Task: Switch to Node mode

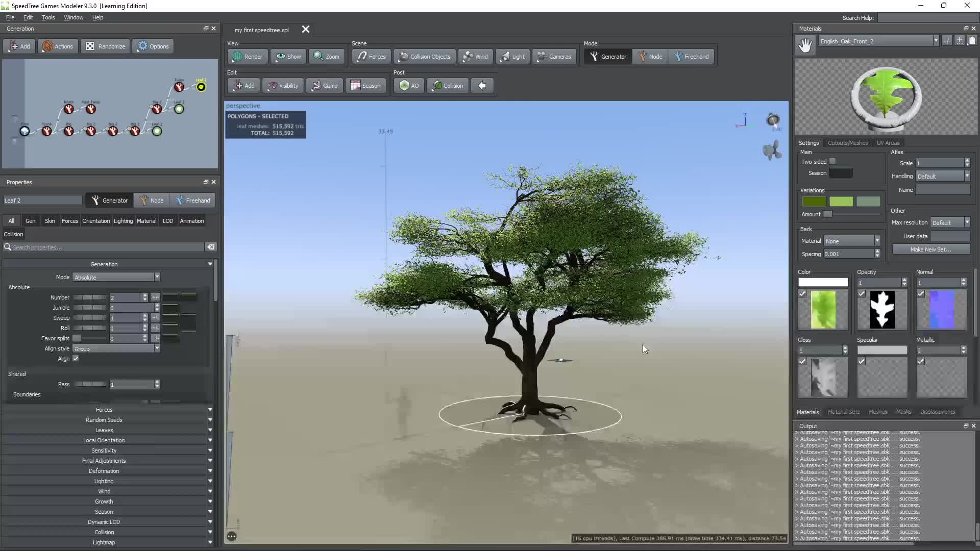Action: tap(650, 56)
